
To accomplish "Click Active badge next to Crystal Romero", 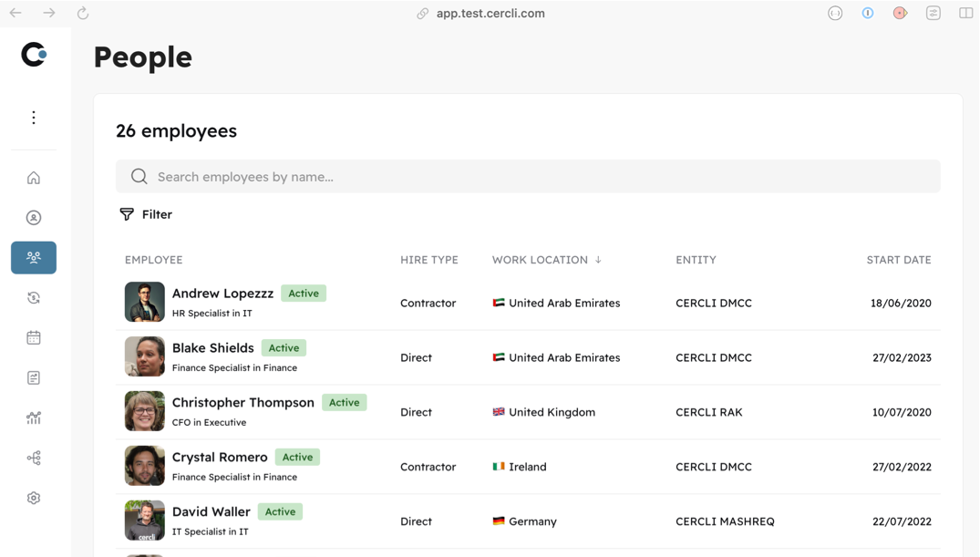I will click(x=297, y=457).
